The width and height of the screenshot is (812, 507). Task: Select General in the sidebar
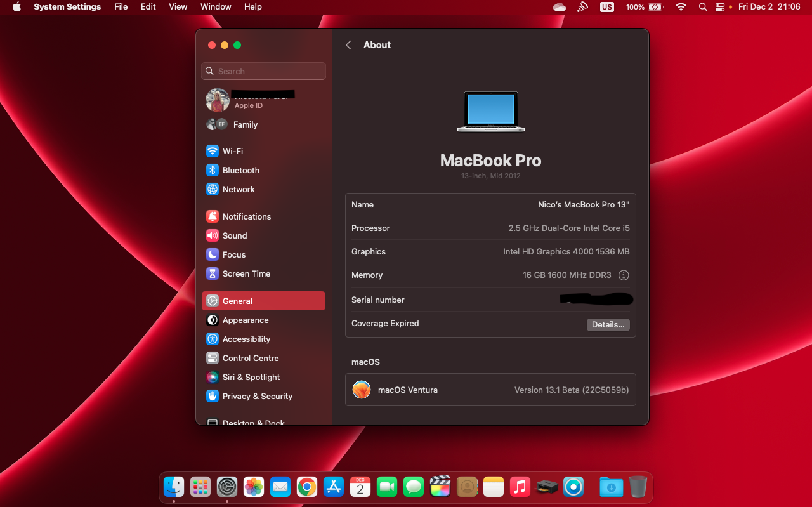point(263,301)
